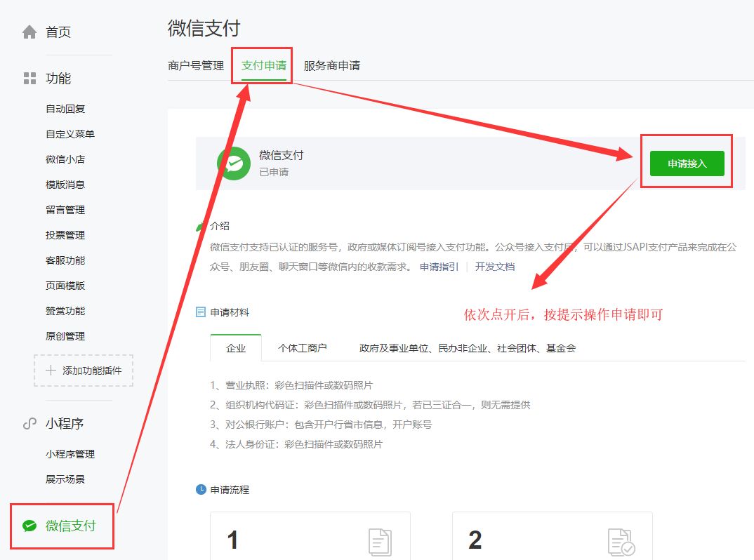Click the document icon beside 申请材料

click(201, 312)
